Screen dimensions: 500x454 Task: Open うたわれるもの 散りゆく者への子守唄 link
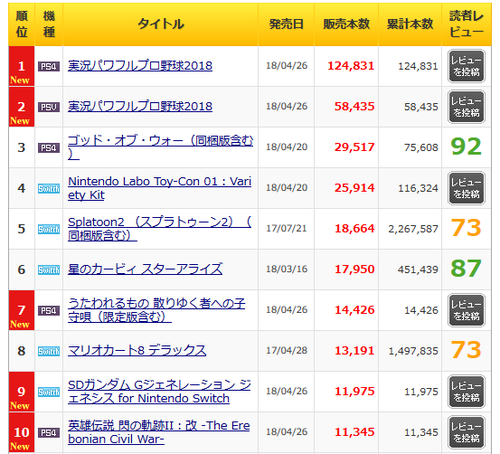click(x=157, y=310)
